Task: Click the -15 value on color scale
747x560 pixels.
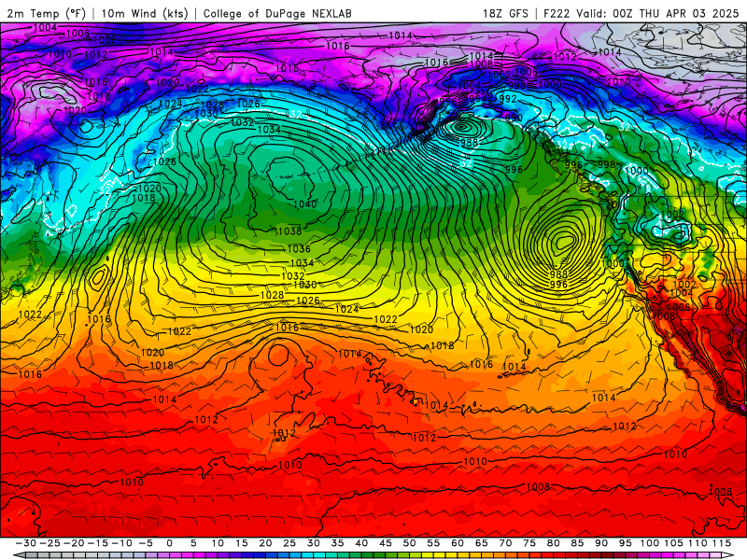Action: 97,543
